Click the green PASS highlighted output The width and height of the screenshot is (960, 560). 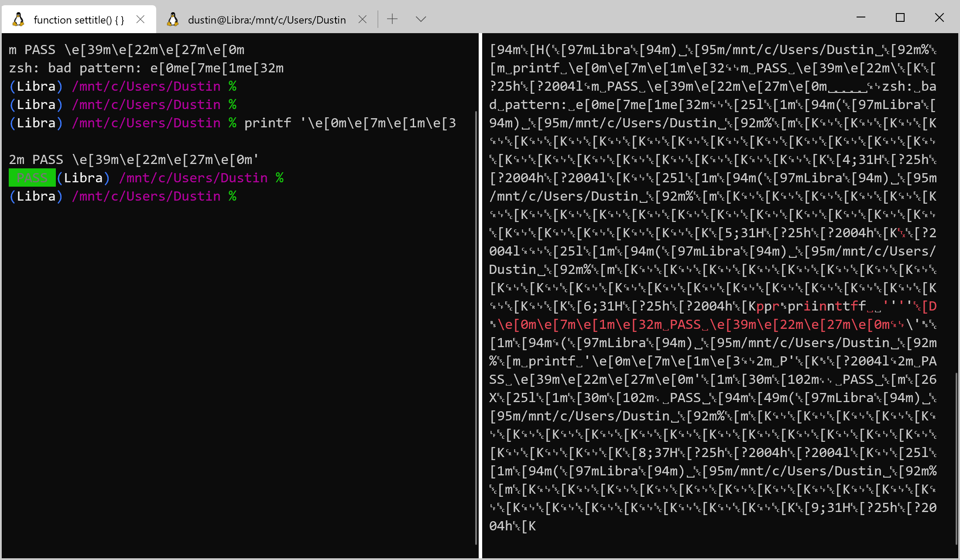click(32, 178)
